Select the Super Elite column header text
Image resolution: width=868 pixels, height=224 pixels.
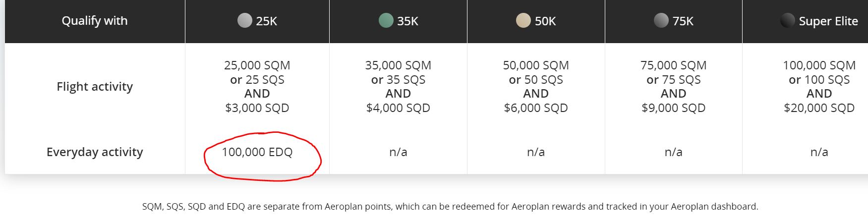click(828, 21)
